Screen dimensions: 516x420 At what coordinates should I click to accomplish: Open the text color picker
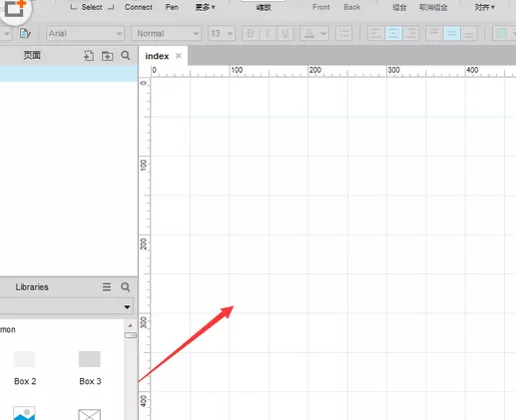point(314,33)
